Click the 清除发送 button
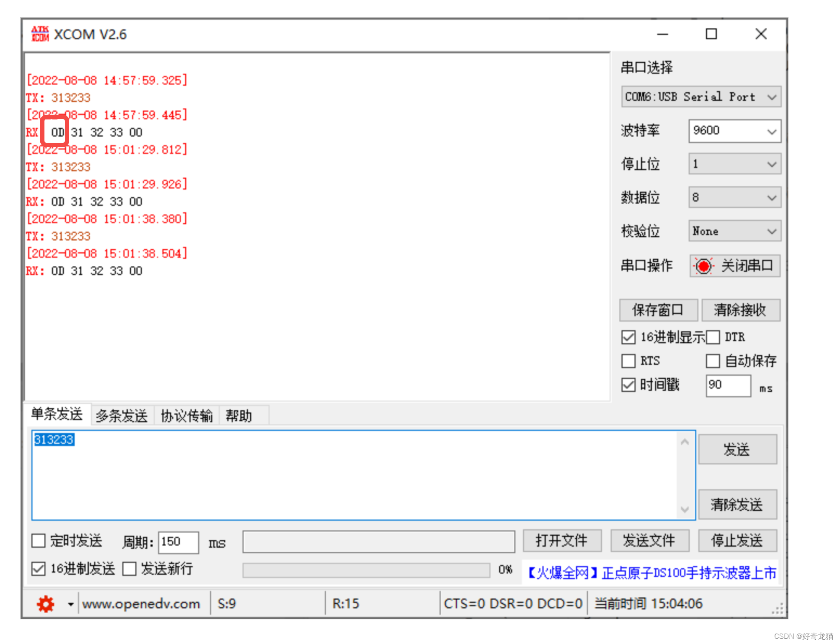This screenshot has height=644, width=840. click(x=737, y=505)
